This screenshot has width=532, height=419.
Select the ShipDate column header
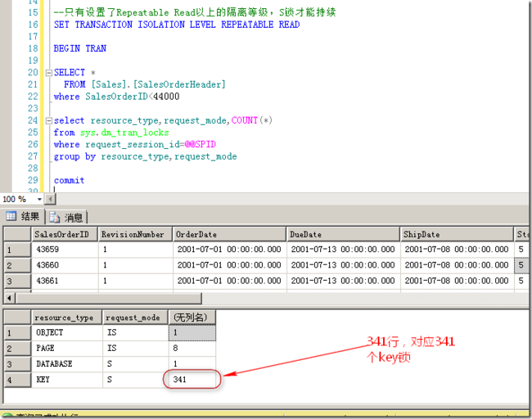click(x=457, y=234)
